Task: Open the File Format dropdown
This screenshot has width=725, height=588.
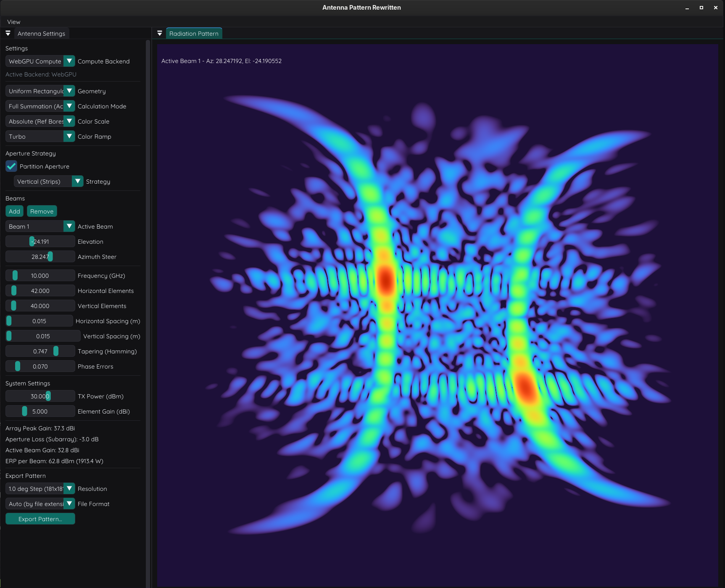Action: 40,504
